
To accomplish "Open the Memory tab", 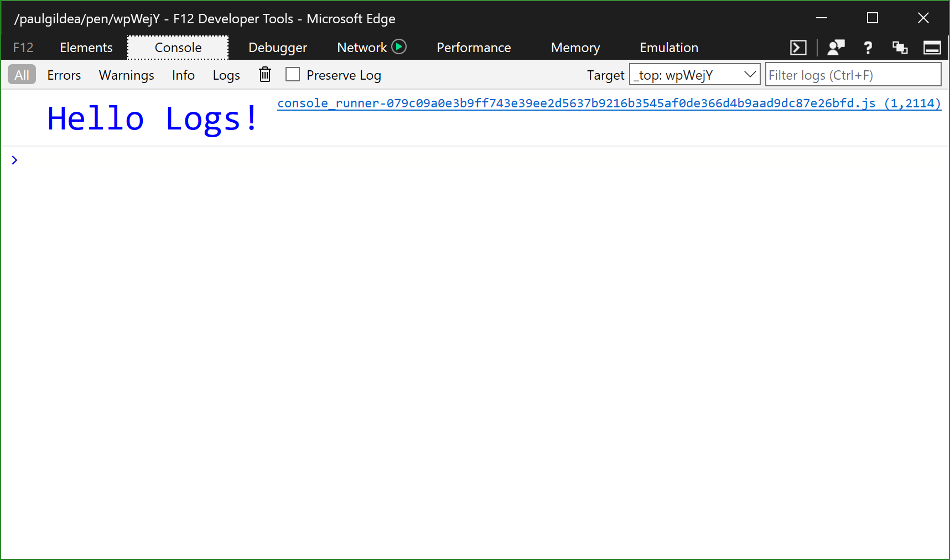I will 575,47.
